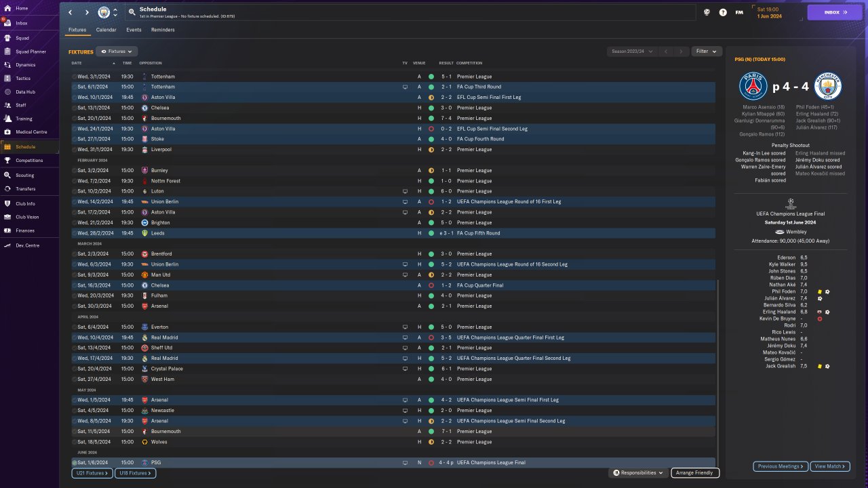Toggle reminder circle for PSG 1/6/2024 fixture
The image size is (868, 488).
point(74,463)
